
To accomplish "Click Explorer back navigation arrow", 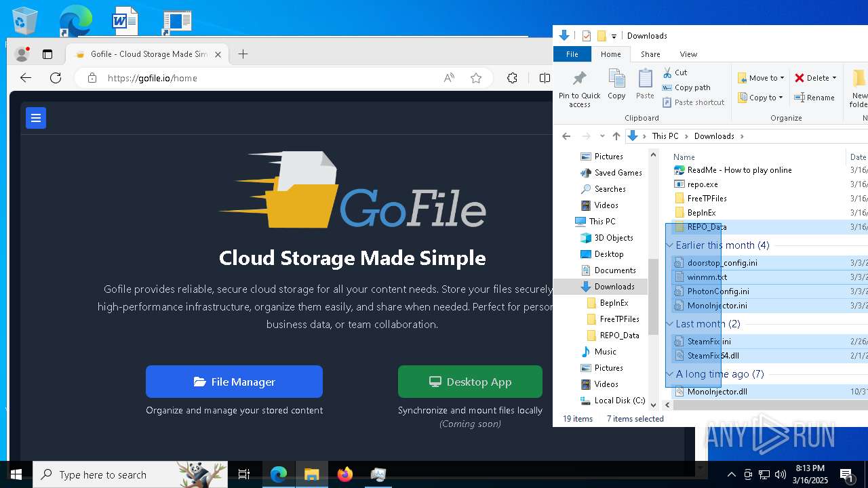I will pyautogui.click(x=566, y=136).
